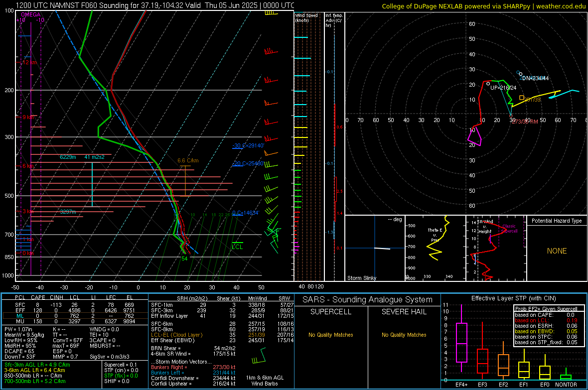
Task: Select the MU parcel row in the CAPE table
Action: (75, 321)
